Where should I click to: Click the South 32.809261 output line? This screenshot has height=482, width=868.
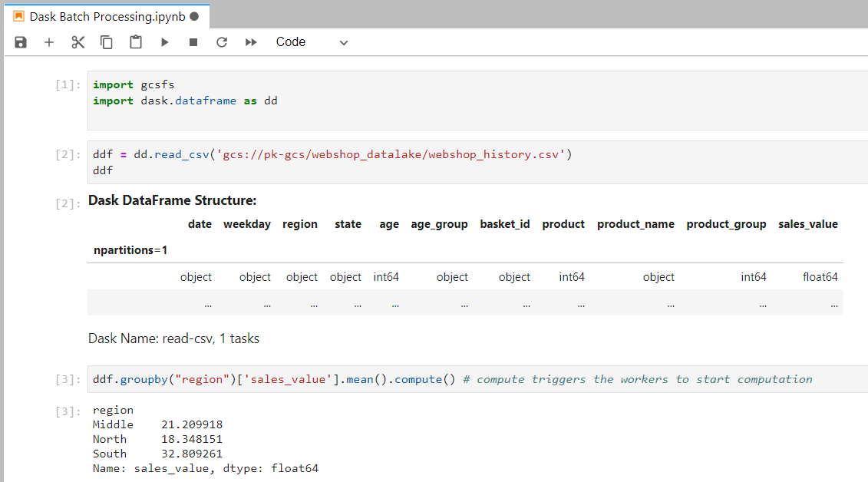coord(158,454)
